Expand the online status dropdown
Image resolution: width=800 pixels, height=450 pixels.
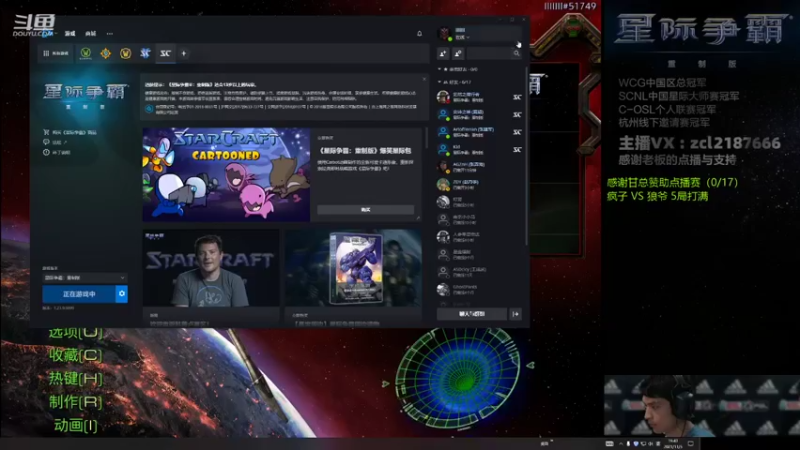(x=462, y=37)
